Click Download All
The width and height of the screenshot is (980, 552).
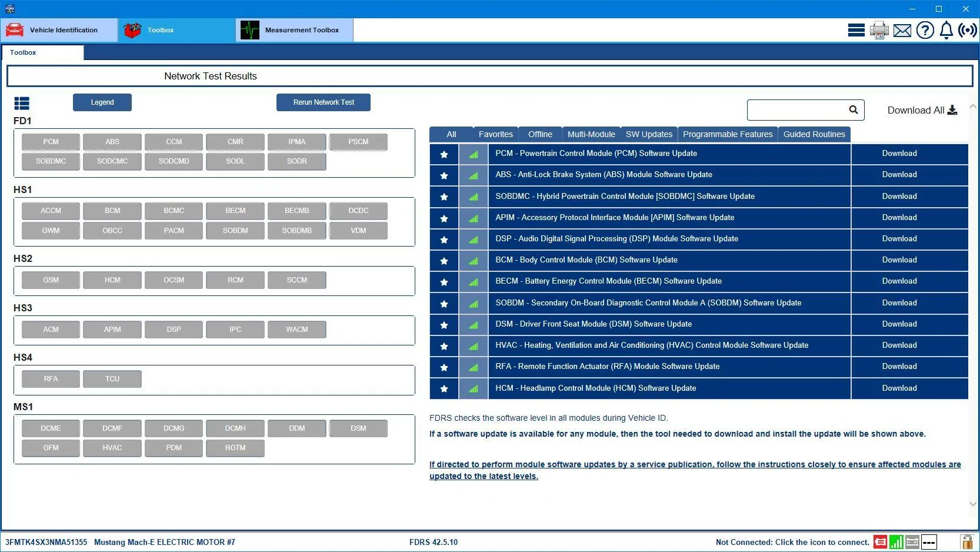[x=922, y=110]
